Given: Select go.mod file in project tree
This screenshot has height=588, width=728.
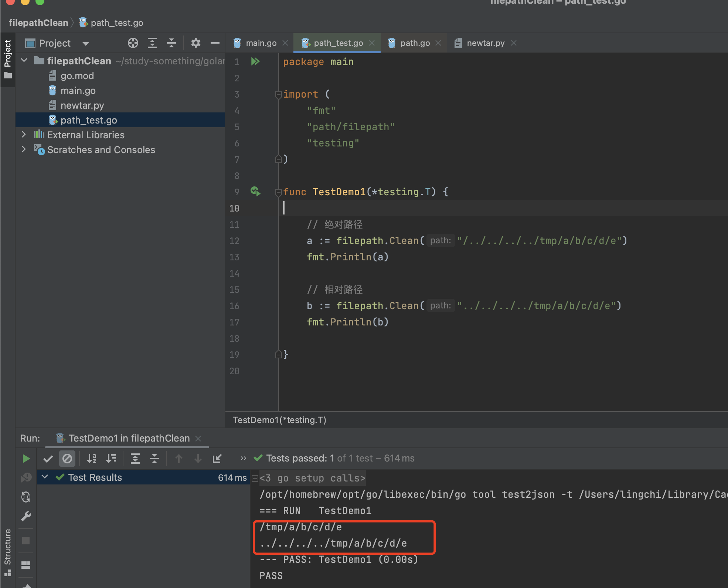Looking at the screenshot, I should click(77, 76).
